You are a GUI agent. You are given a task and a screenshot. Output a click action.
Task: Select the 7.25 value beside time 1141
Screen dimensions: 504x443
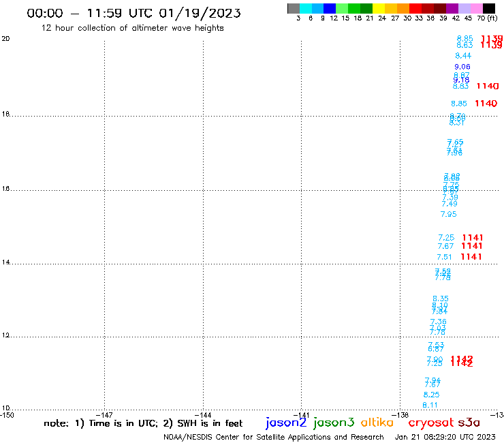coord(446,237)
